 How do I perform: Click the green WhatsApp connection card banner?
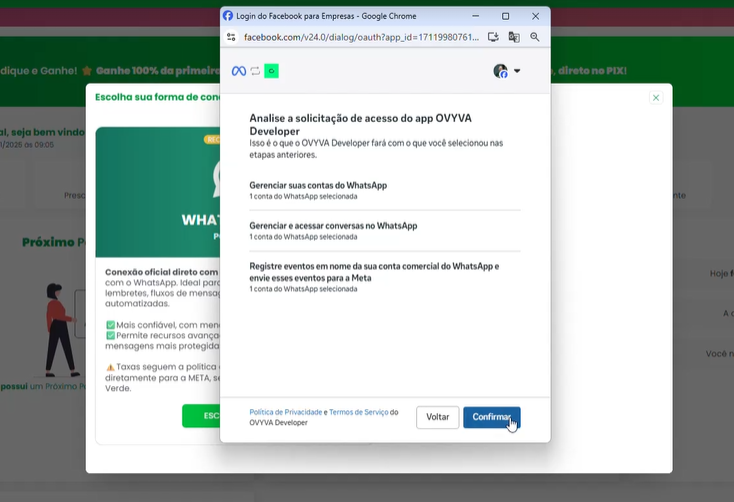tap(157, 190)
